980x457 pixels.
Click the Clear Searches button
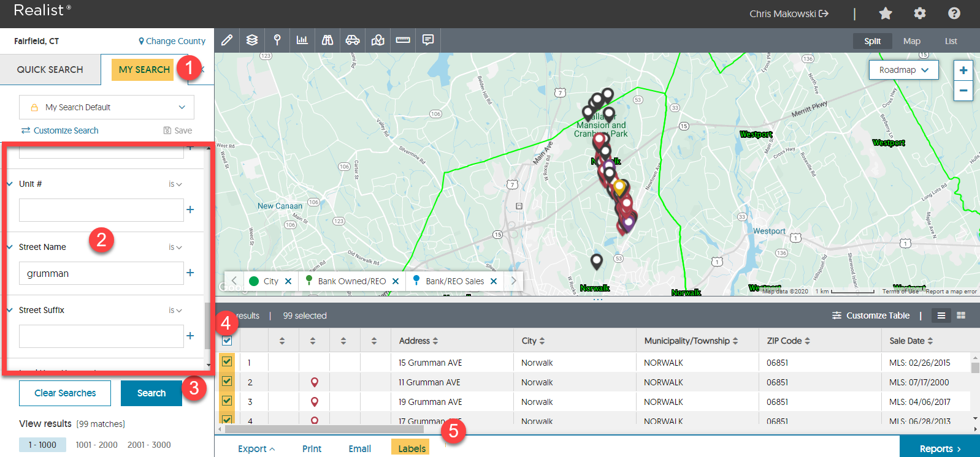click(65, 393)
